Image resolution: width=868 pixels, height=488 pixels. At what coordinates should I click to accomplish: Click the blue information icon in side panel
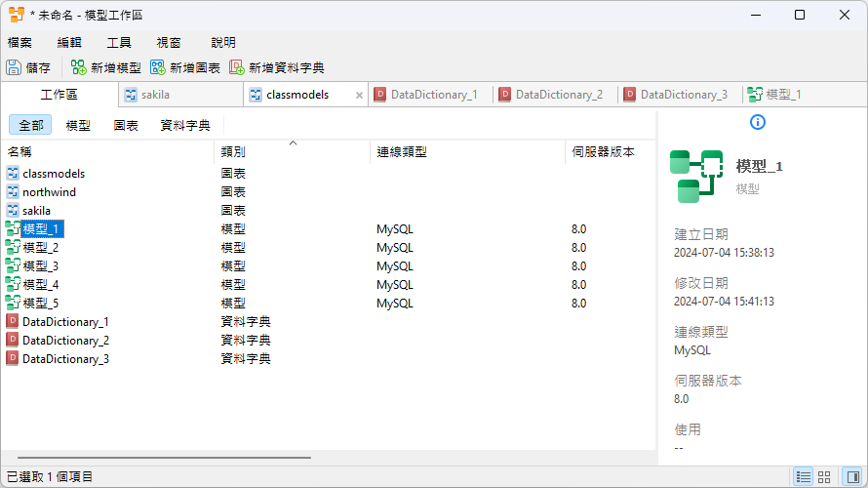pos(758,122)
